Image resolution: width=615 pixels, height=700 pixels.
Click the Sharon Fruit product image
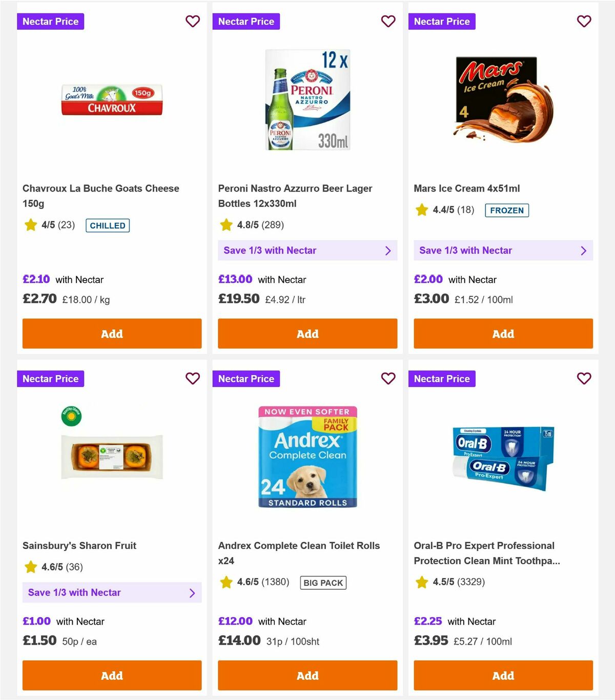112,455
